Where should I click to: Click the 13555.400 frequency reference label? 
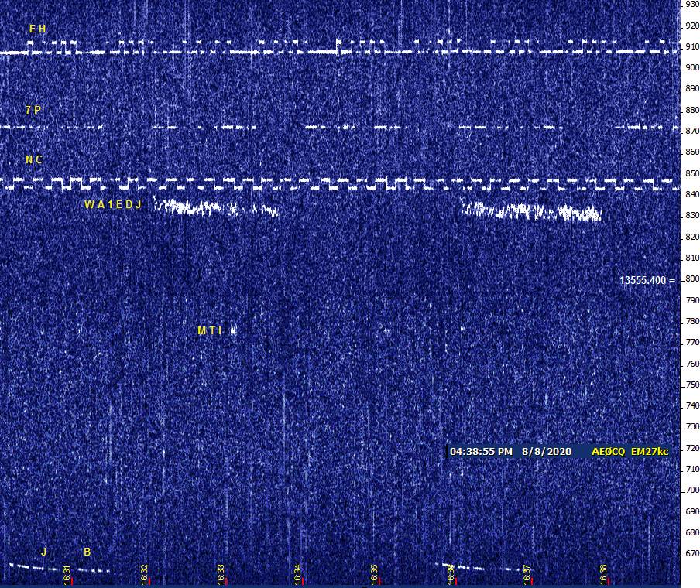click(x=643, y=280)
